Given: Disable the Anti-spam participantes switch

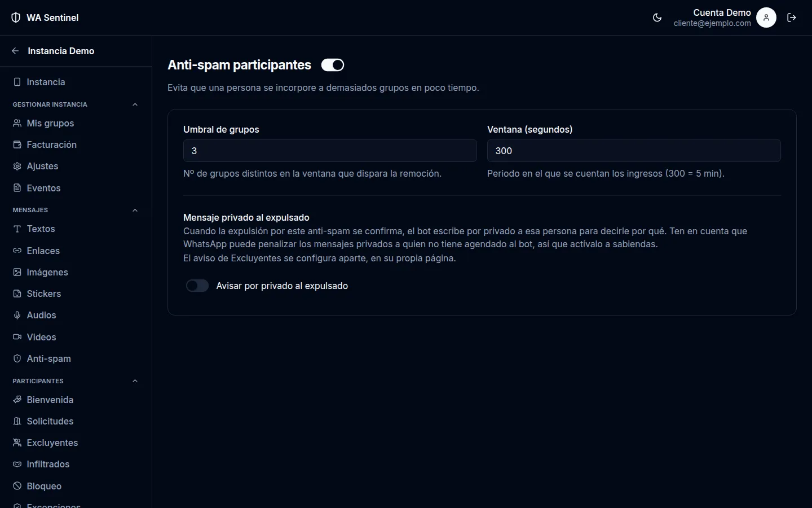Looking at the screenshot, I should coord(333,65).
